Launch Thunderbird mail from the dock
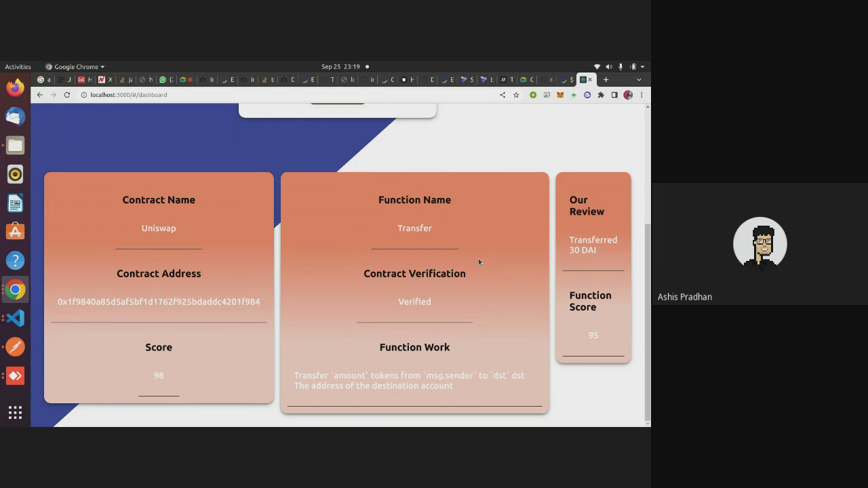The image size is (868, 488). (15, 117)
